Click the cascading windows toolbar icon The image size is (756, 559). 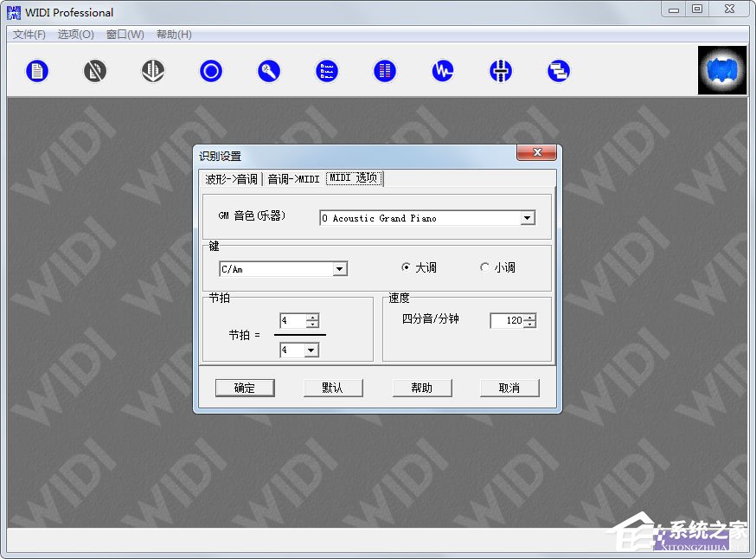(x=558, y=71)
